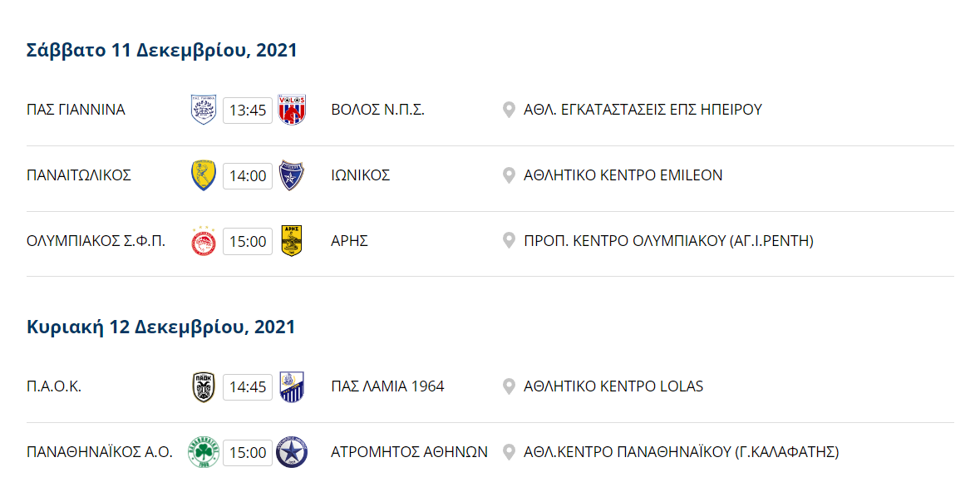Click location pin beside ΑΘΛΗΤΙΚΟ ΚΕΝΤΡΟ EMILEON
This screenshot has height=487, width=980.
[x=510, y=175]
